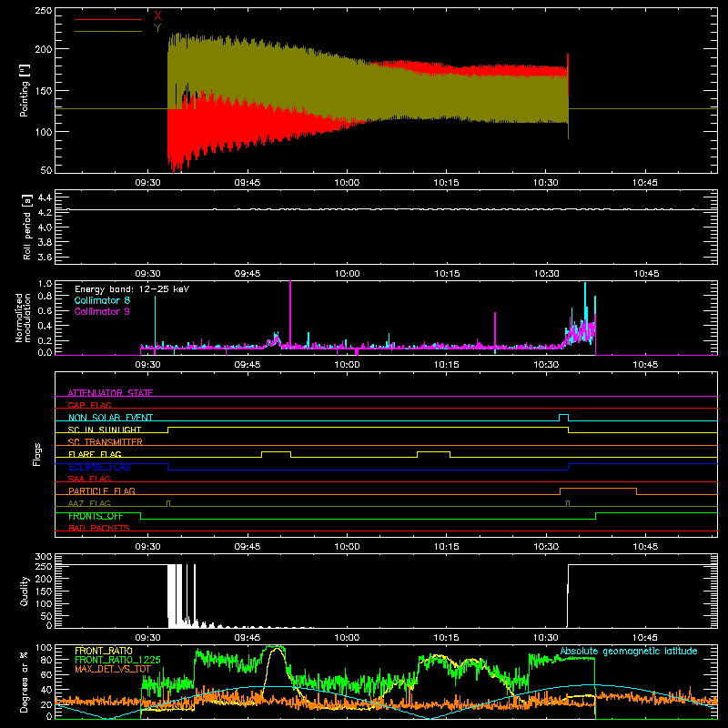Click the 09:30 tick label under the Pointing plot
The image size is (728, 728).
pyautogui.click(x=147, y=183)
